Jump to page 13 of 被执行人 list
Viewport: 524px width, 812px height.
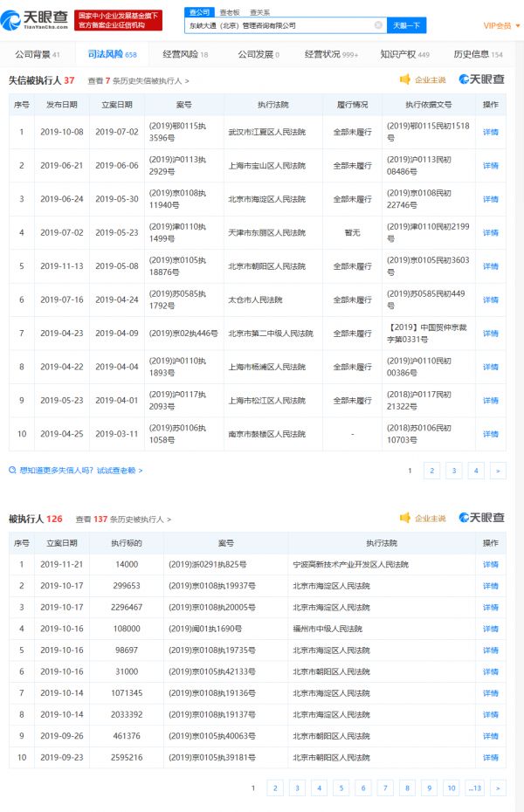click(x=474, y=788)
